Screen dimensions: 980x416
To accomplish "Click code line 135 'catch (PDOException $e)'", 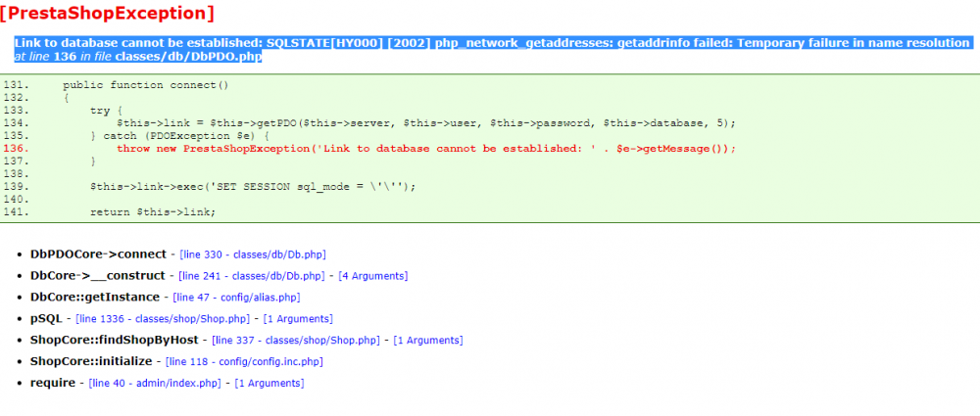I will pos(180,135).
